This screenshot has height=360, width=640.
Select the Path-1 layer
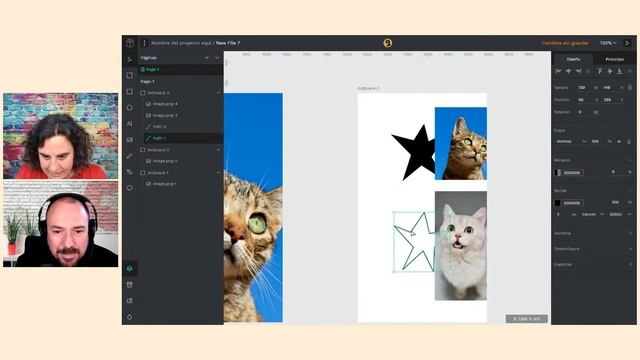180,138
